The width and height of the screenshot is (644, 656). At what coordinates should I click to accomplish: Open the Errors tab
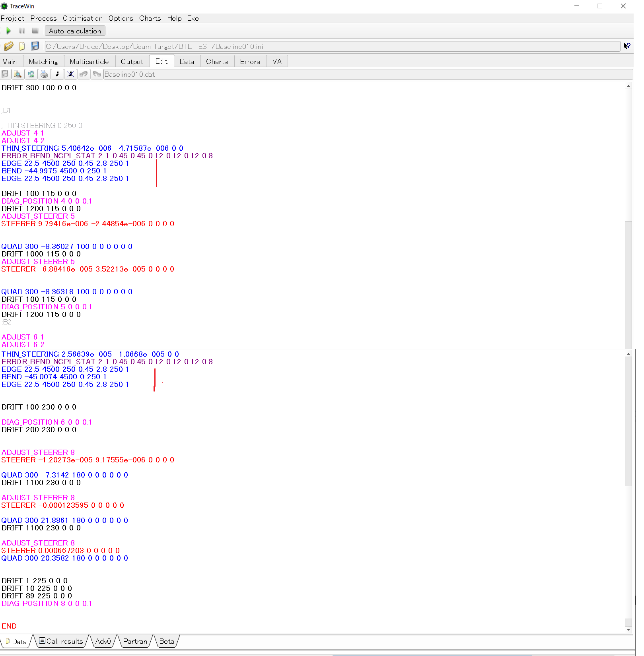(x=250, y=62)
